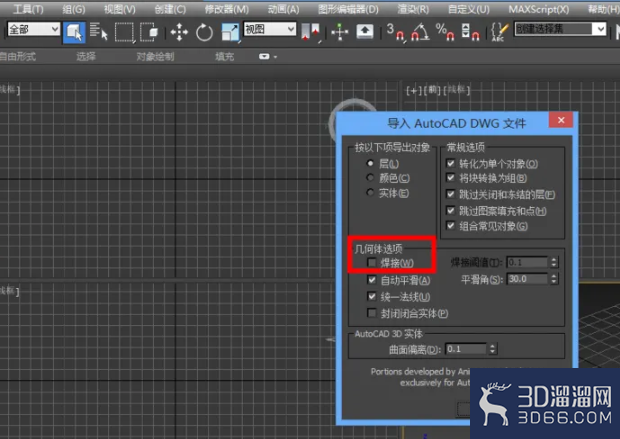Image resolution: width=620 pixels, height=439 pixels.
Task: Enable 封闭闭合实体(P) checkbox
Action: coord(371,313)
